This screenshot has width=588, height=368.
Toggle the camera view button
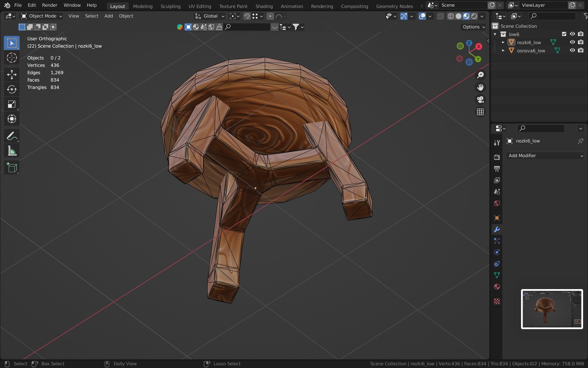[480, 100]
